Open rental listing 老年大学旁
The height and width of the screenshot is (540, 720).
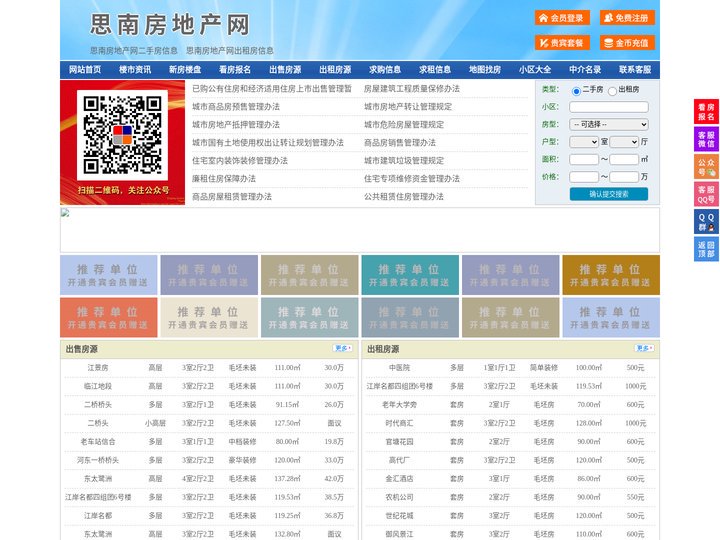[x=399, y=405]
